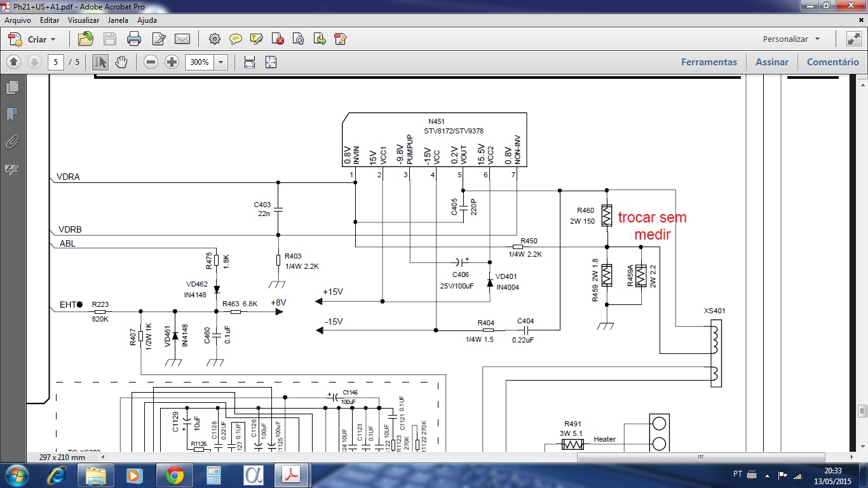Click the fit width scrolling icon
This screenshot has height=488, width=868.
coord(250,62)
